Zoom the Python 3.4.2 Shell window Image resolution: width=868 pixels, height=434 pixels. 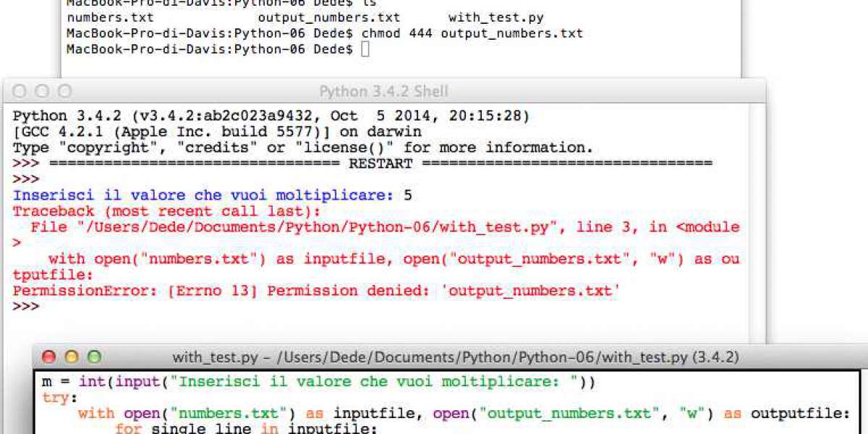[x=64, y=91]
